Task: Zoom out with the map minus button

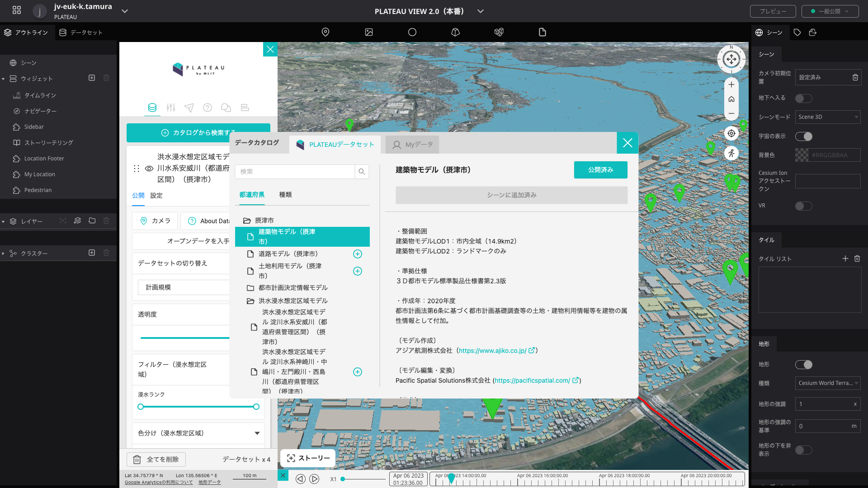Action: [x=731, y=113]
